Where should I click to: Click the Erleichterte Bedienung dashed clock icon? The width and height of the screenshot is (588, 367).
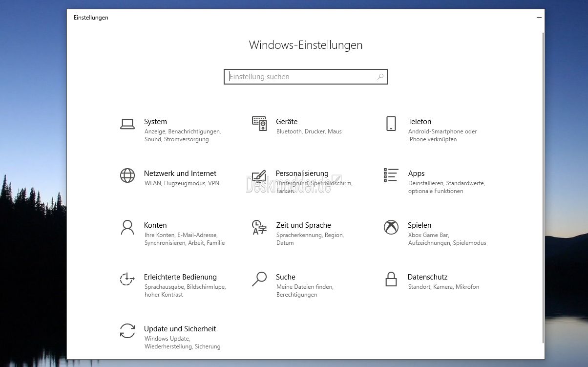pos(127,279)
